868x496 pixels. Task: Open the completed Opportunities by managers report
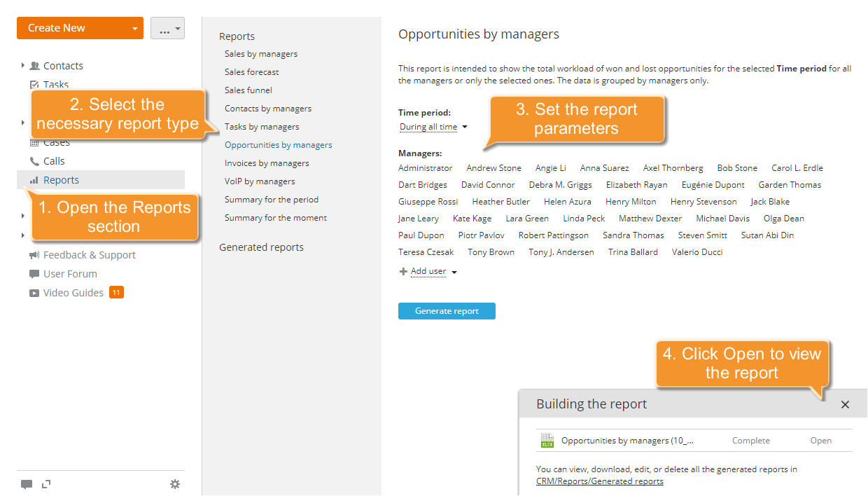820,441
